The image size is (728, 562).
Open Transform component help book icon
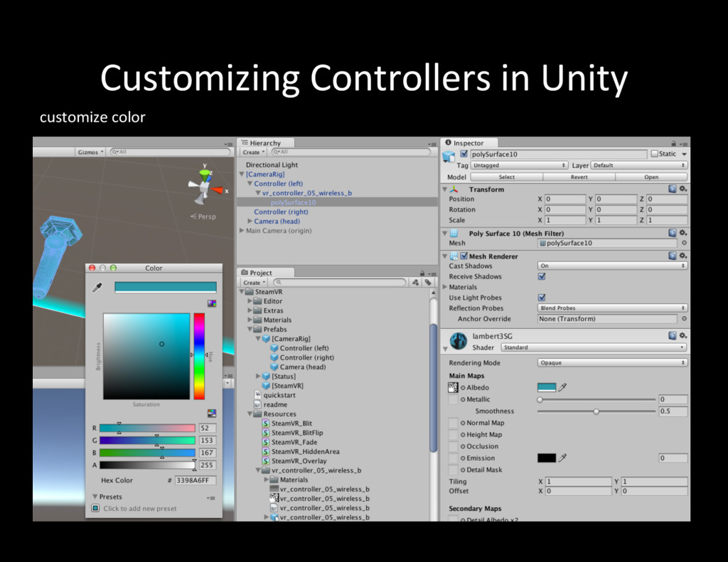click(673, 189)
